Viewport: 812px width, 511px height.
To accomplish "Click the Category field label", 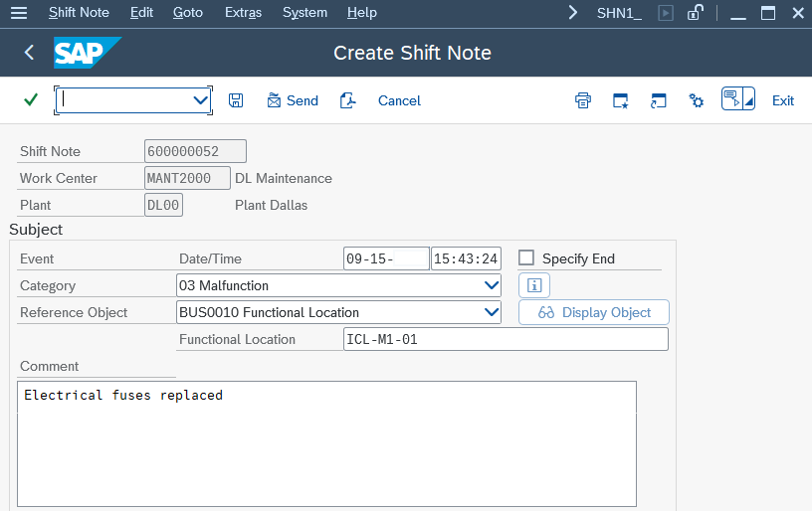I will pos(48,285).
